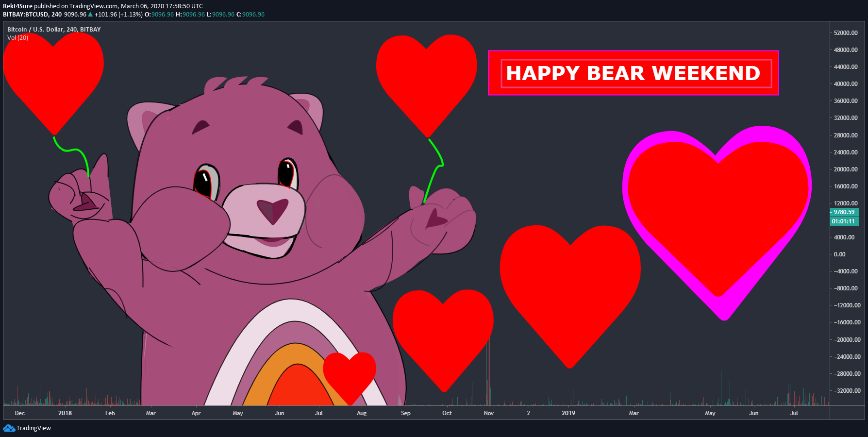Click the 2018 label on time axis
Screen dimensions: 868x437
point(65,413)
